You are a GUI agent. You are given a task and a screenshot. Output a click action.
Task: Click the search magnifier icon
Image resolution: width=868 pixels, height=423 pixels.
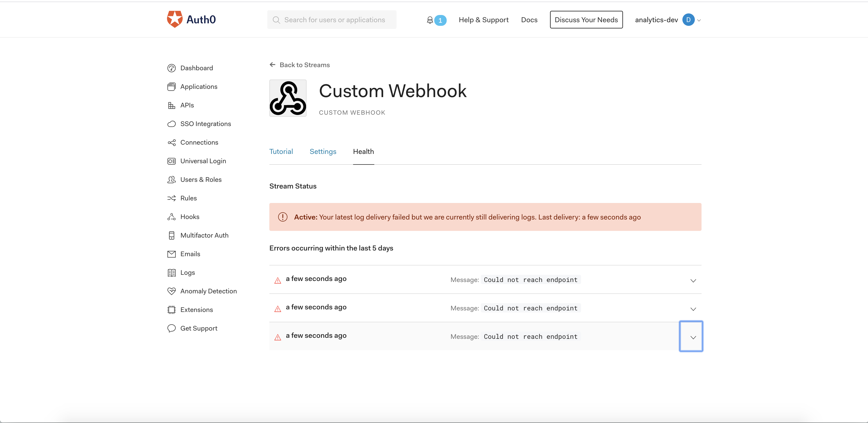pyautogui.click(x=276, y=20)
